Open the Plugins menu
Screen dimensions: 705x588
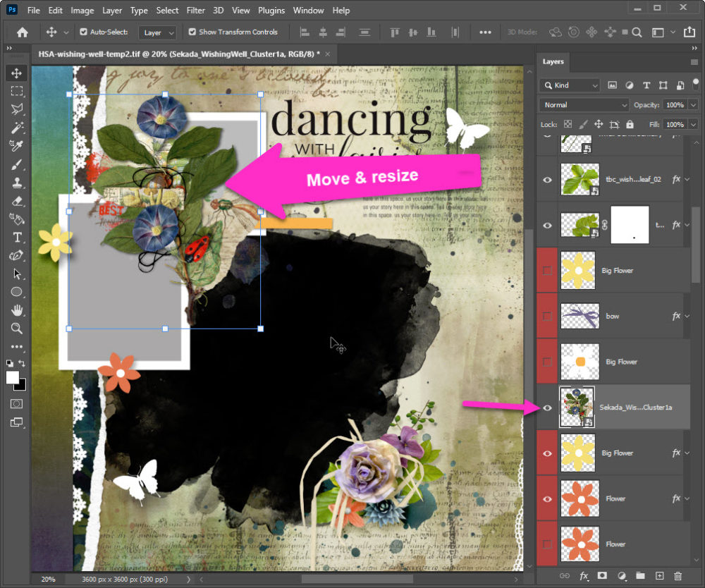pos(271,11)
